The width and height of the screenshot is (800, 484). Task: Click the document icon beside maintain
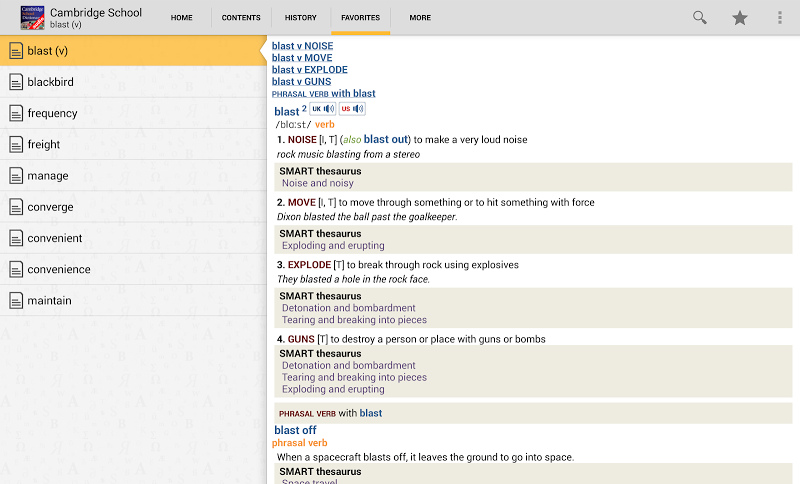coord(16,300)
